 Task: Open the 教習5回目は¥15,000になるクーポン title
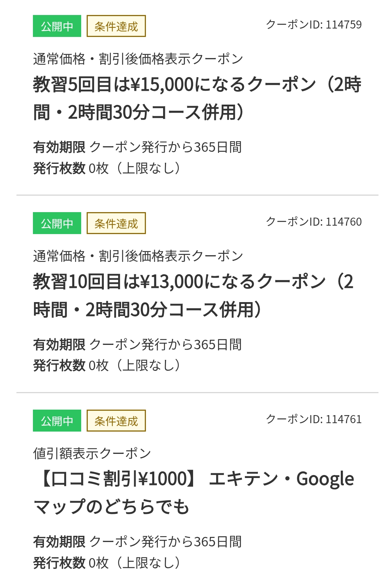point(197,98)
